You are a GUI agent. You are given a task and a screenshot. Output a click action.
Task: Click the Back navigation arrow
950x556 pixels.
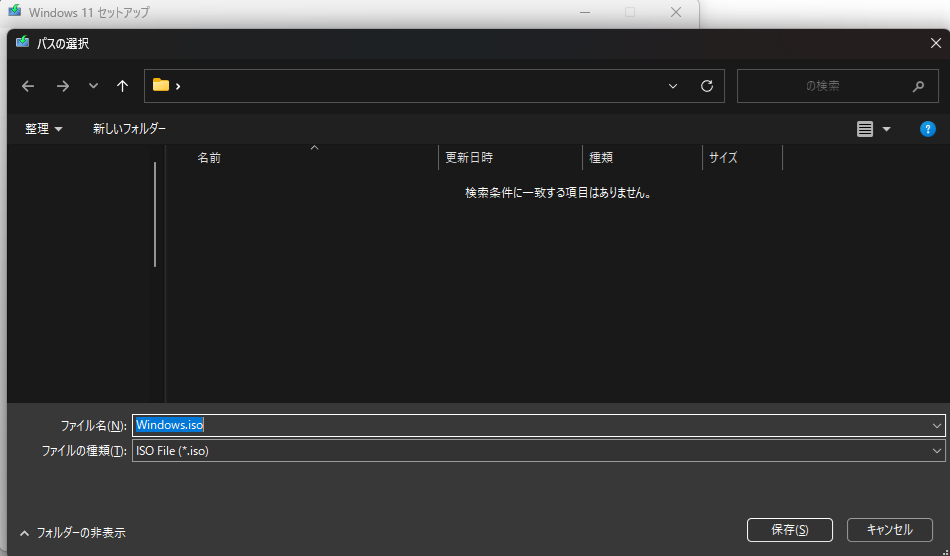coord(28,86)
